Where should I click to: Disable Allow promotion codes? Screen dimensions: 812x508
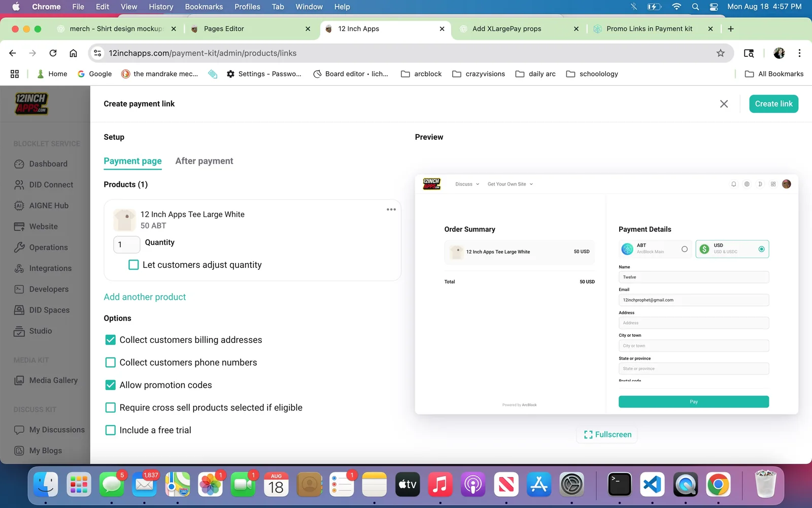coord(110,385)
